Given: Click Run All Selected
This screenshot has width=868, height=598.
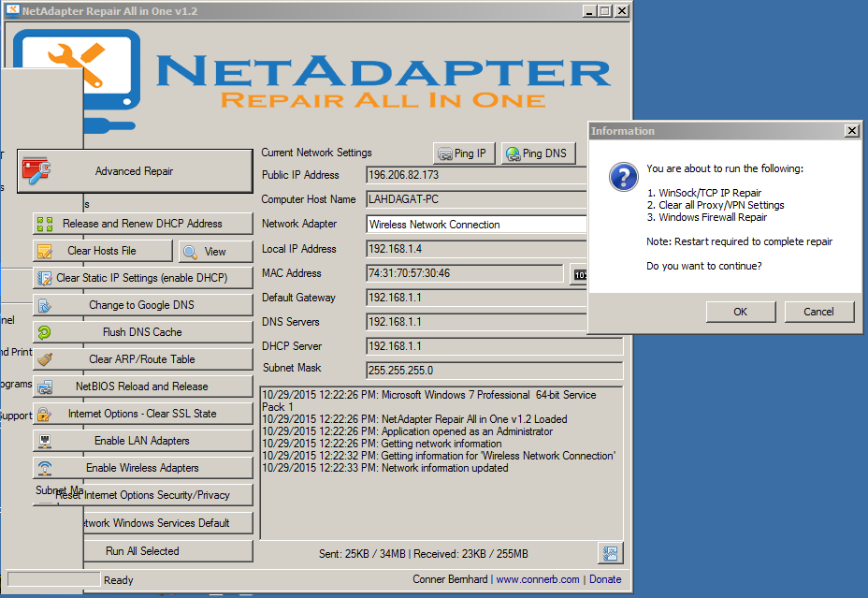Looking at the screenshot, I should (x=168, y=551).
